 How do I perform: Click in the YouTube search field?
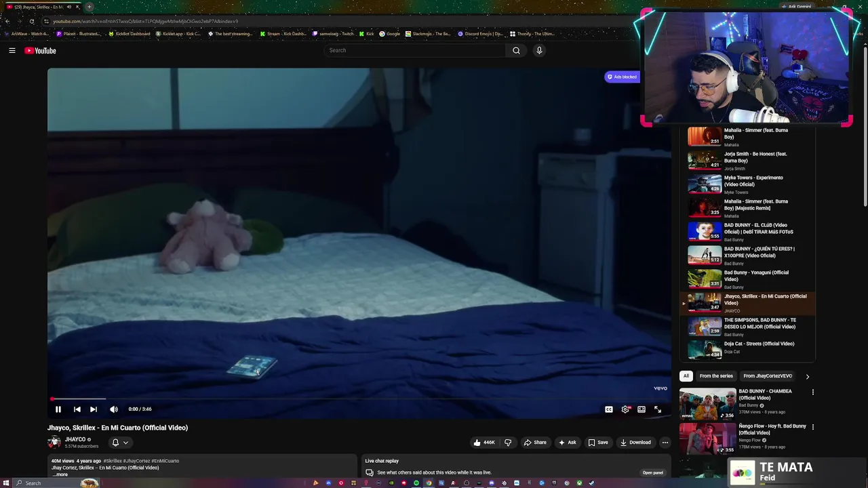point(415,50)
